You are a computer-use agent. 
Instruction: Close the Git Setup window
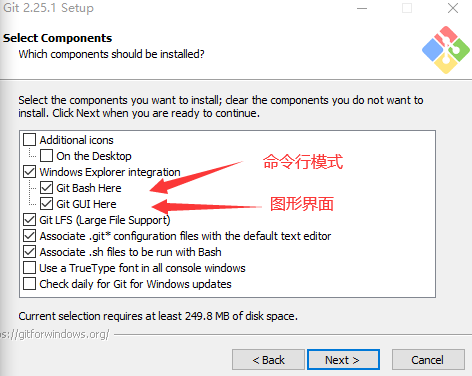tap(453, 8)
